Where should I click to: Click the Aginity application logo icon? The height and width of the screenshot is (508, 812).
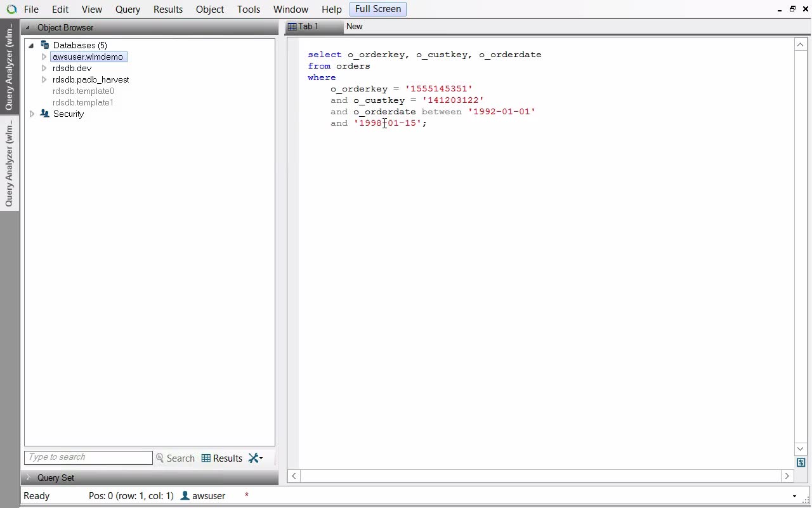click(x=11, y=10)
